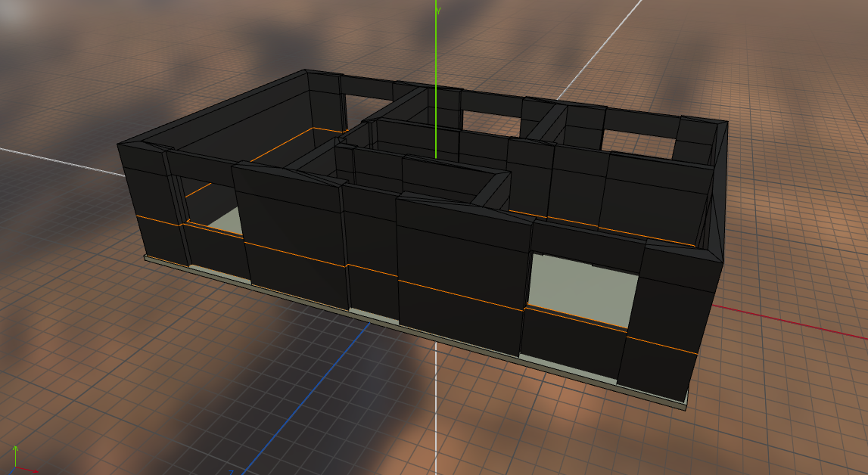868x475 pixels.
Task: Click the floor seen through the largest front window
Action: (583, 291)
